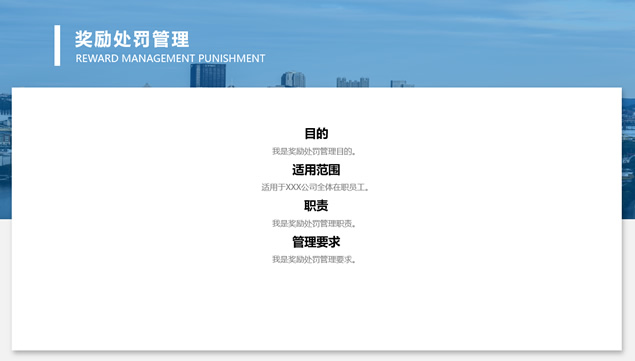The height and width of the screenshot is (361, 635).
Task: Select the 目的 heading
Action: [x=316, y=133]
